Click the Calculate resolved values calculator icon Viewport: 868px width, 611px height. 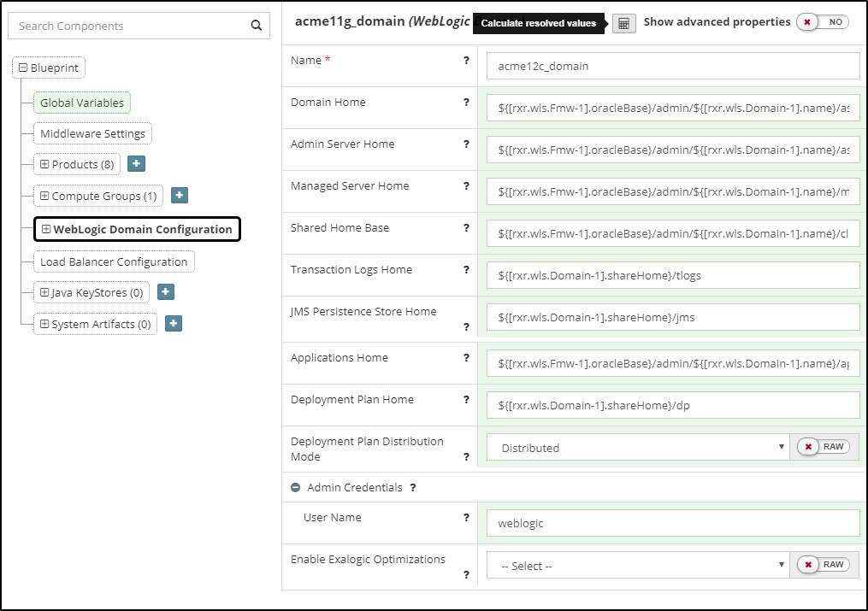[x=624, y=23]
